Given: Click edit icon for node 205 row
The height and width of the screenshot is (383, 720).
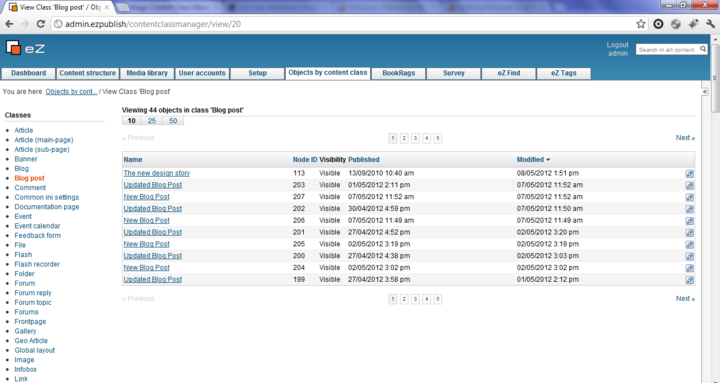Looking at the screenshot, I should [689, 245].
